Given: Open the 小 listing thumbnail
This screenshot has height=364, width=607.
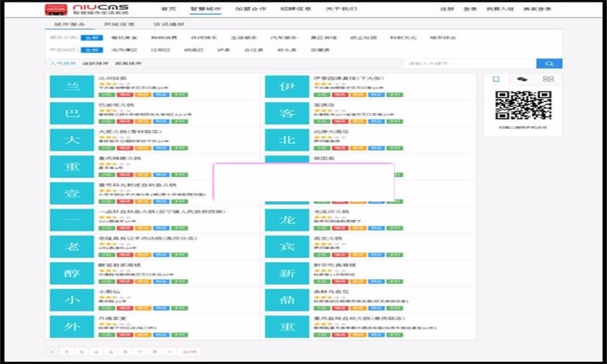Looking at the screenshot, I should (71, 300).
